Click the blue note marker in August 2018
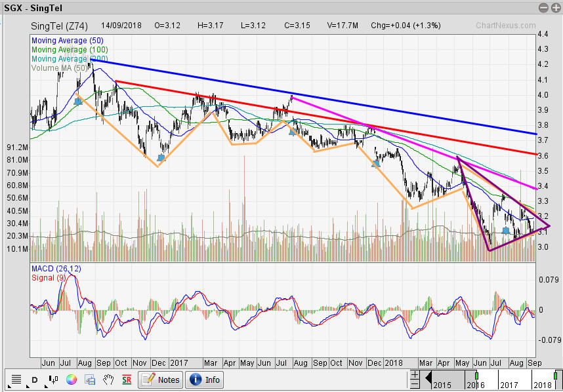Viewport: 563px width, 392px height. 506,231
